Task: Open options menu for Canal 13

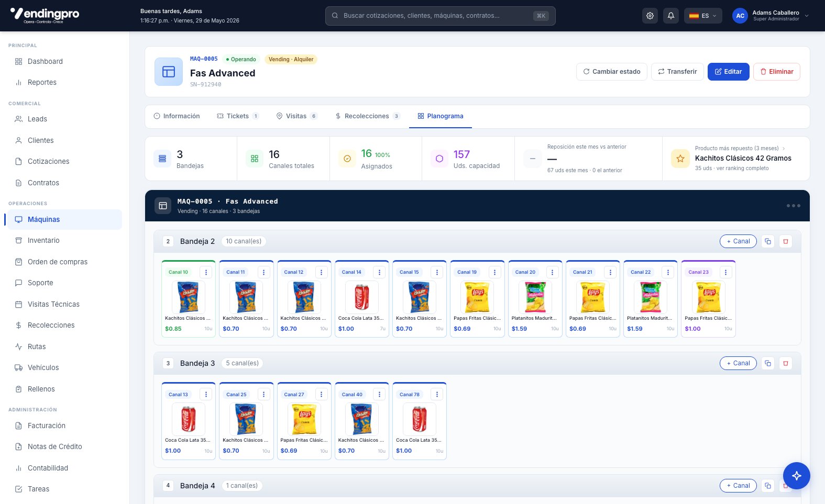Action: tap(206, 395)
